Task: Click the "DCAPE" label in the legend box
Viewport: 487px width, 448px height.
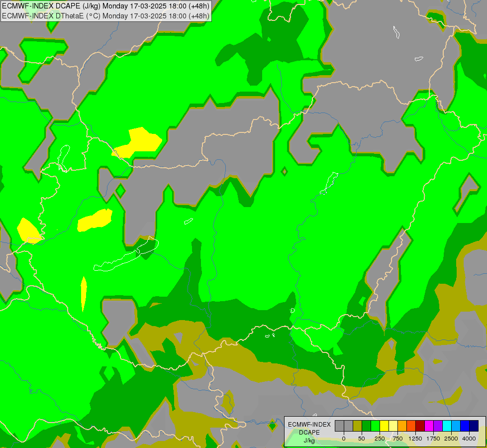Action: [309, 433]
